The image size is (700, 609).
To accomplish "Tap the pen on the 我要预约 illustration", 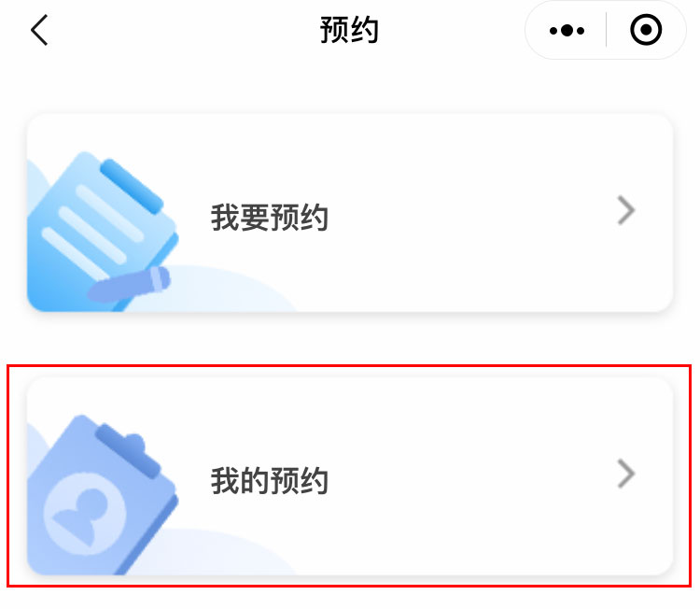I will click(129, 284).
